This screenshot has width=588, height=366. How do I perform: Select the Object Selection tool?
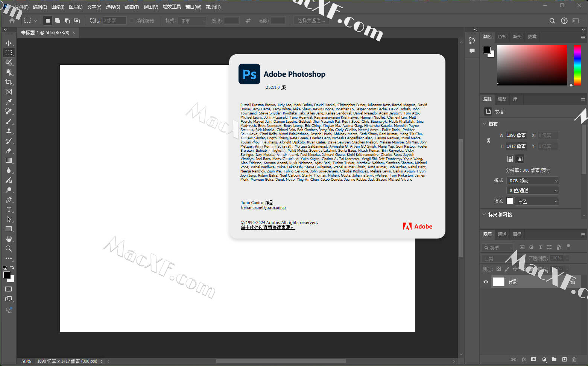point(9,72)
